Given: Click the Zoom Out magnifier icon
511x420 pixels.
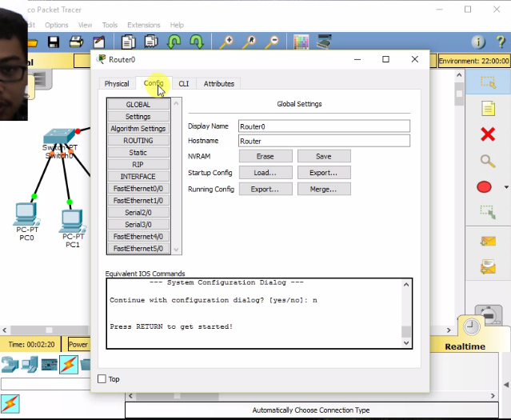Looking at the screenshot, I should [272, 42].
